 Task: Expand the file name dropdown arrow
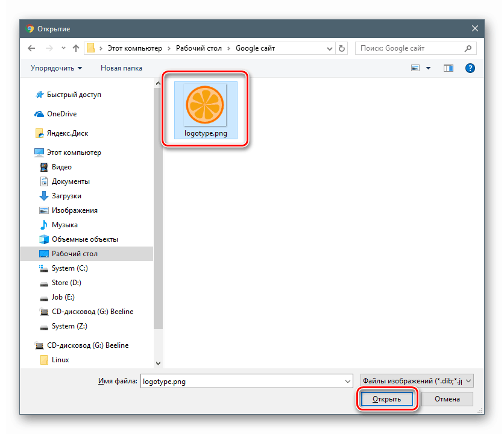(x=347, y=382)
